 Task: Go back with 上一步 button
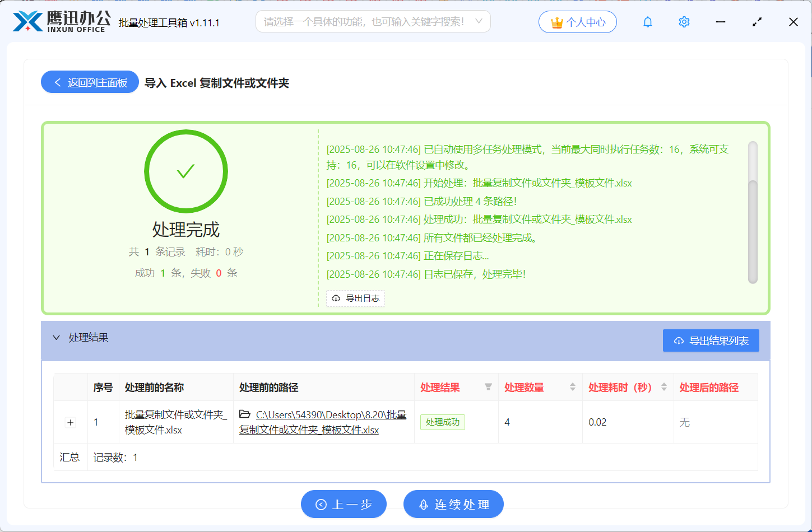pyautogui.click(x=344, y=504)
